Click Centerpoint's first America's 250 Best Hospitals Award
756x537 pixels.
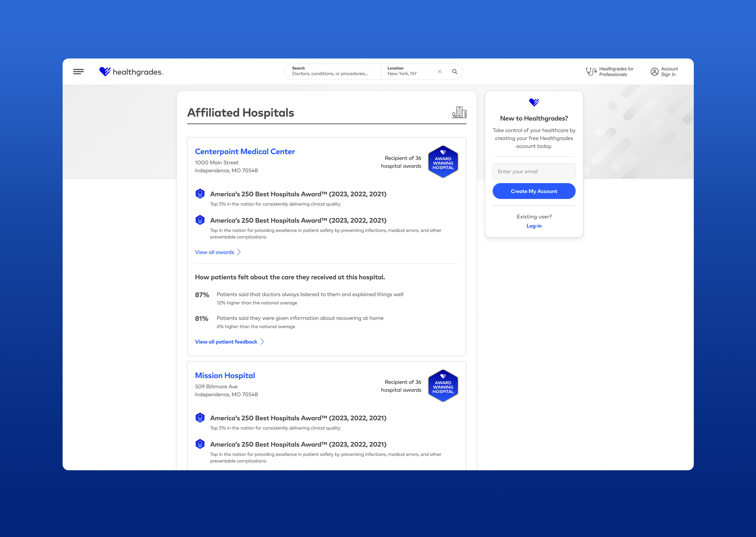298,194
